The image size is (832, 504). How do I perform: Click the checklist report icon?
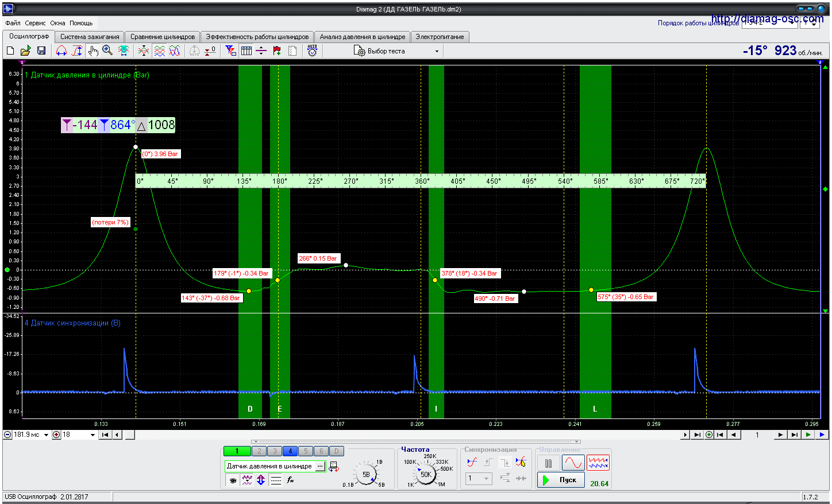coord(292,51)
